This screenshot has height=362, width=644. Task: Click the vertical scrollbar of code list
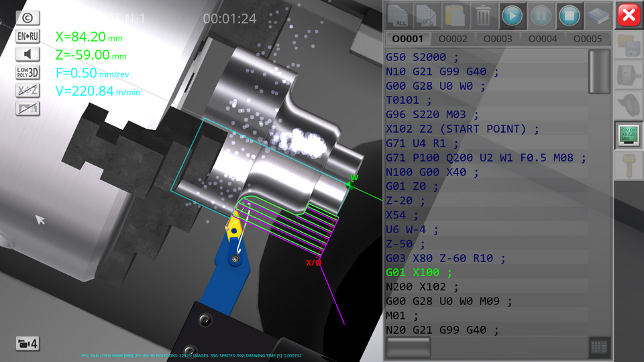pyautogui.click(x=599, y=72)
